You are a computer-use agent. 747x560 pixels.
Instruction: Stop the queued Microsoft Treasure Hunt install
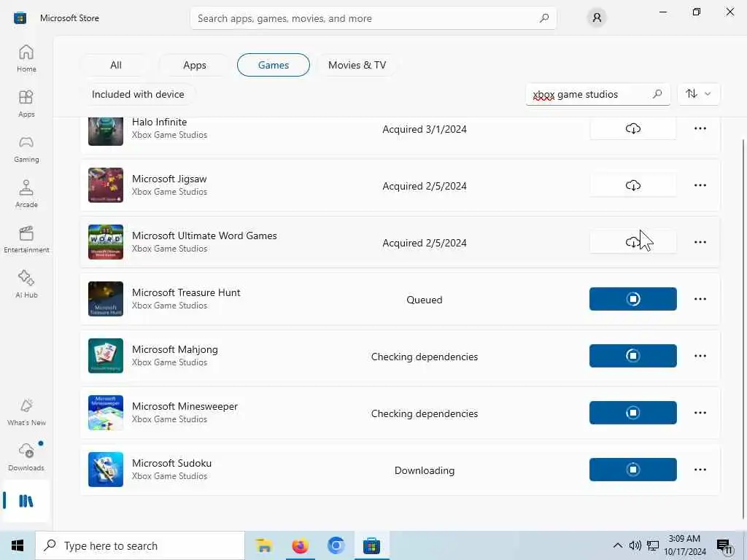(632, 299)
